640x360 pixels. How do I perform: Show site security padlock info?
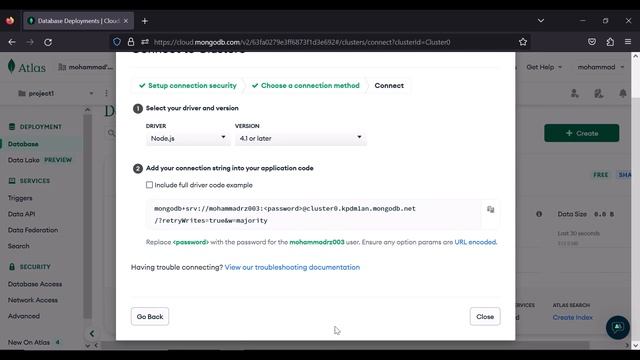[131, 42]
